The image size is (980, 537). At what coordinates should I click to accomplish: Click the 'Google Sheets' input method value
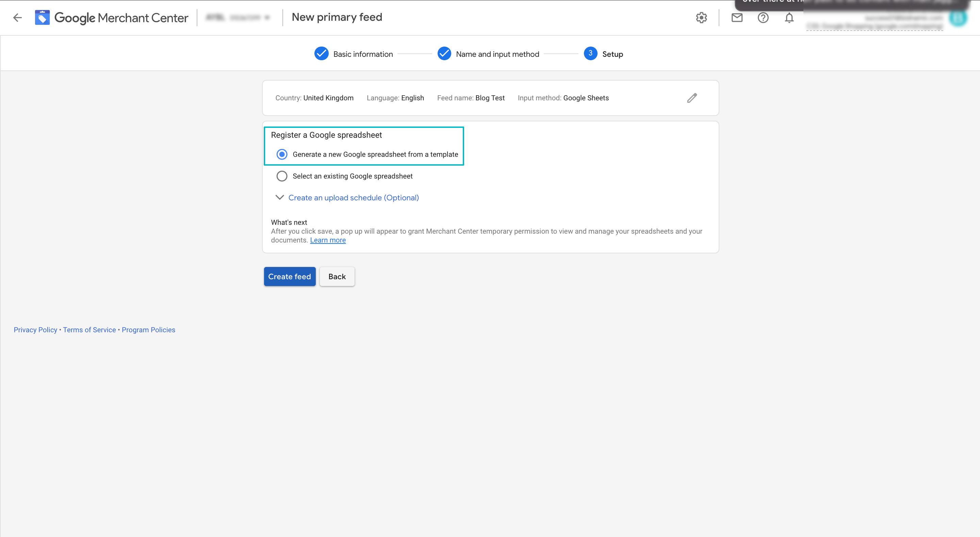(586, 98)
